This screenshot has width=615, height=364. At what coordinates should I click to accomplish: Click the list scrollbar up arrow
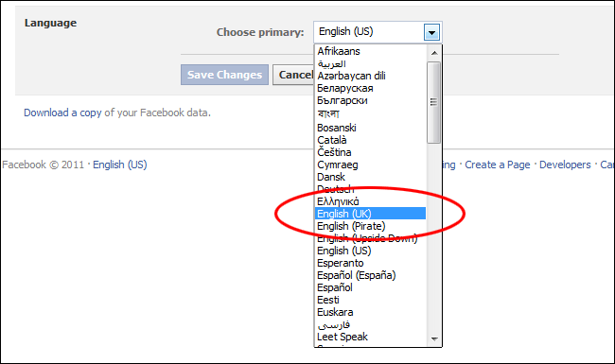[434, 53]
